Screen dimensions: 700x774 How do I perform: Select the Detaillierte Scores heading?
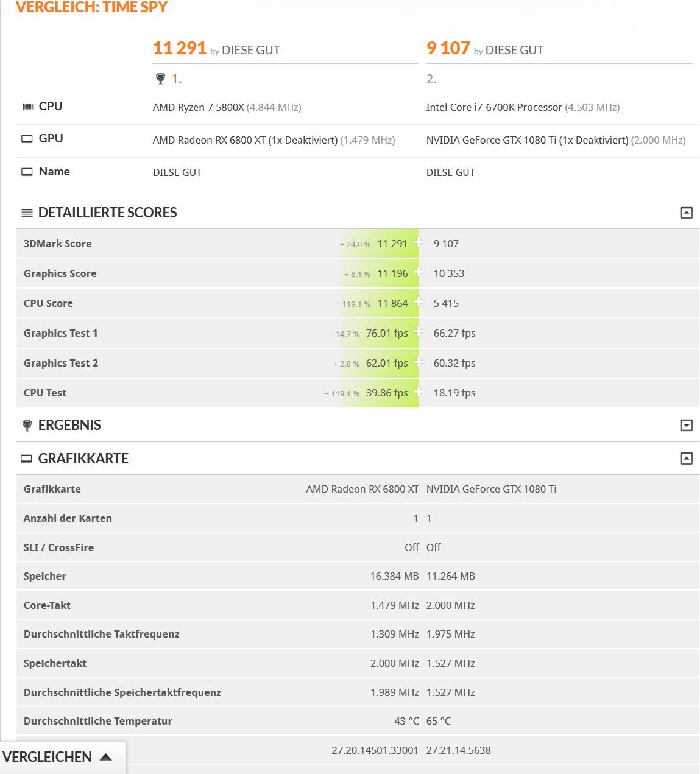point(107,213)
